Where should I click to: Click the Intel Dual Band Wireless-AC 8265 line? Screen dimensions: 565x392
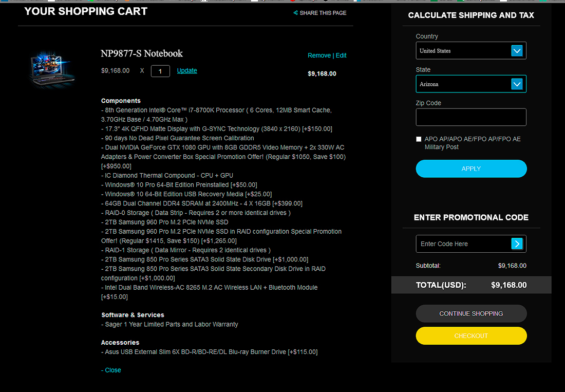click(x=210, y=292)
